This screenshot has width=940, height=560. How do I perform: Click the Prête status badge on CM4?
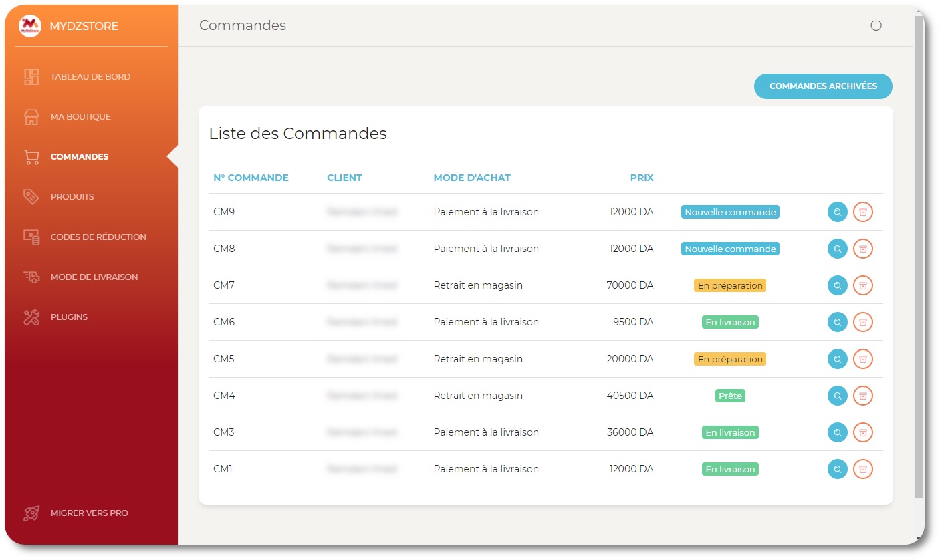730,396
